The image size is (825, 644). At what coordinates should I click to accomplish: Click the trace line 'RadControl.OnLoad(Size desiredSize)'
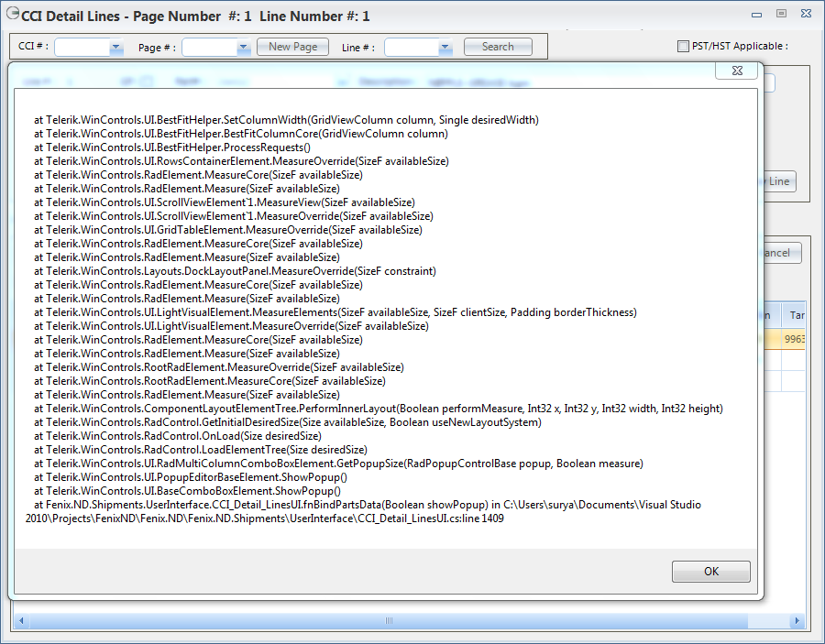[x=177, y=436]
